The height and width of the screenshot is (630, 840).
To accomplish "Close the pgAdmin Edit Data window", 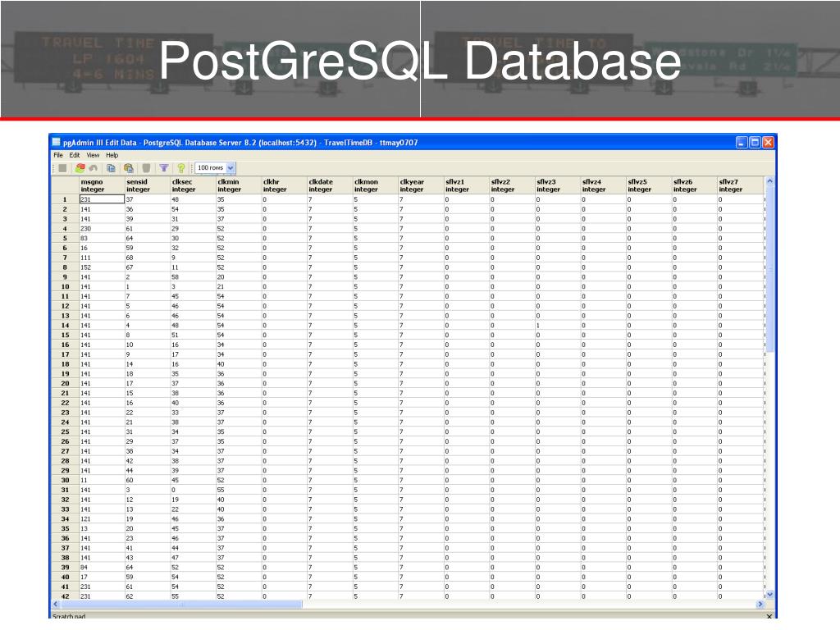I will tap(768, 142).
